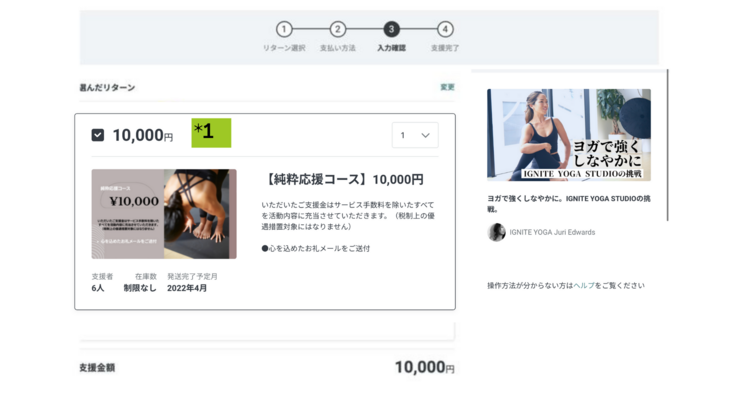The image size is (736, 414).
Task: Click the step 4 circle icon
Action: (445, 30)
